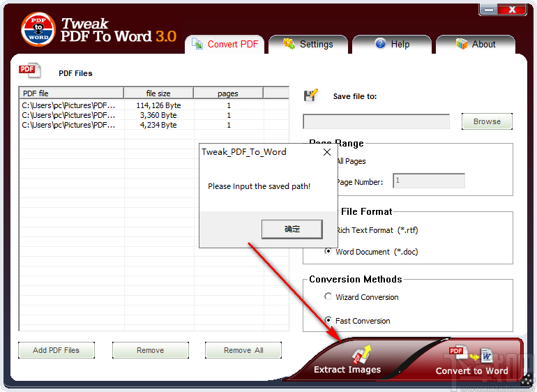Select the 114,126 Byte file row
537x392 pixels.
point(153,105)
